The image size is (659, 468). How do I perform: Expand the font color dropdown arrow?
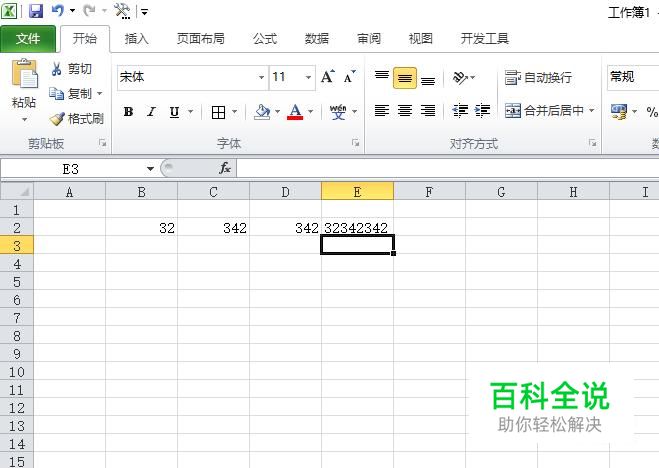click(x=311, y=112)
